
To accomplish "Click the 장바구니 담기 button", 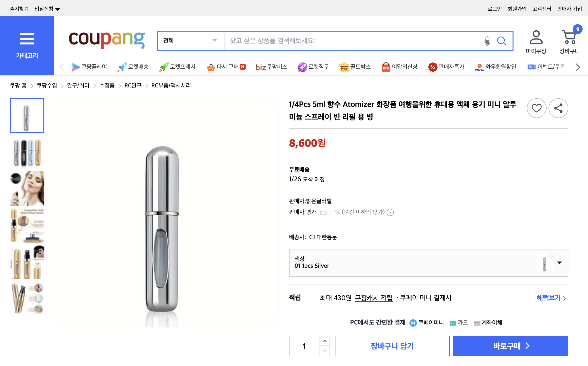I will [x=392, y=346].
